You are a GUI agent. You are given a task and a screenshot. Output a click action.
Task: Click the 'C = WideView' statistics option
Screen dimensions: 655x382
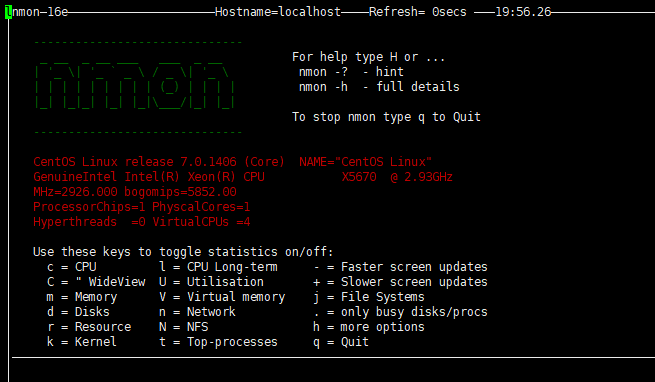96,282
